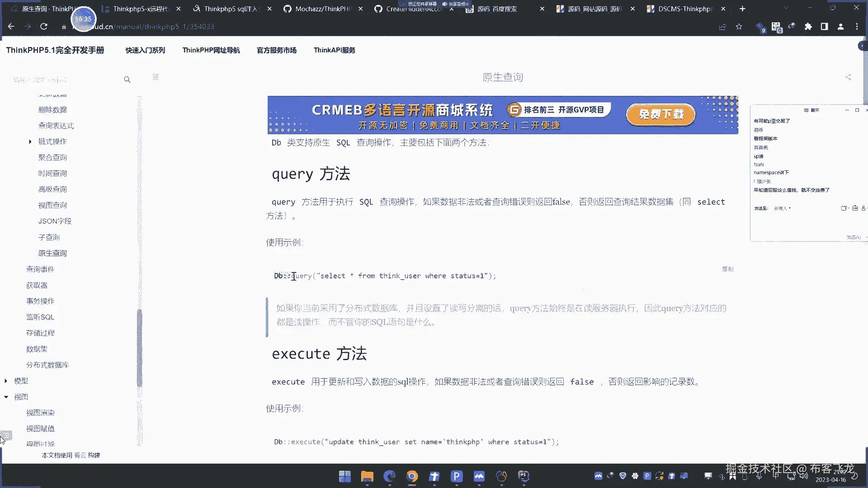Viewport: 868px width, 488px height.
Task: Open the browser side panel icon
Action: (824, 27)
